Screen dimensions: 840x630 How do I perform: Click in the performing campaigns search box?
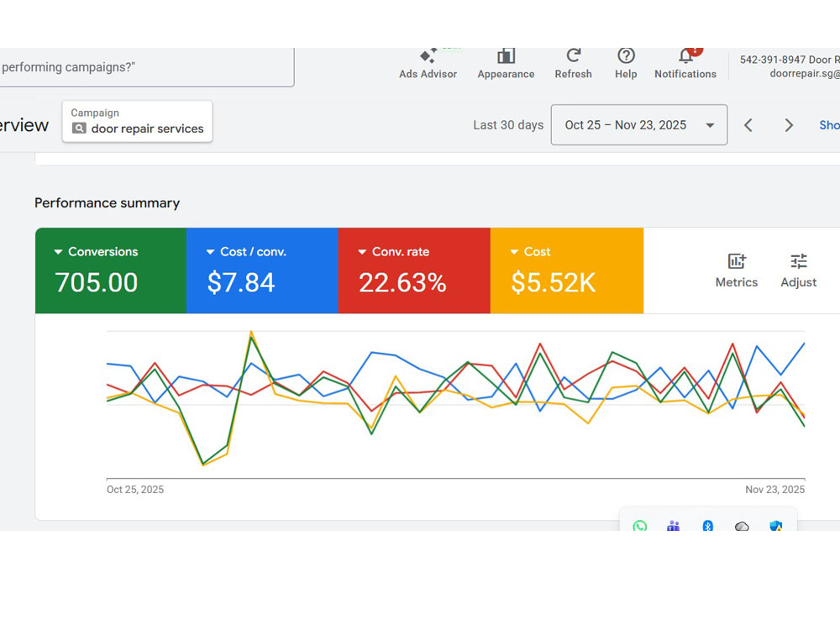(x=147, y=67)
